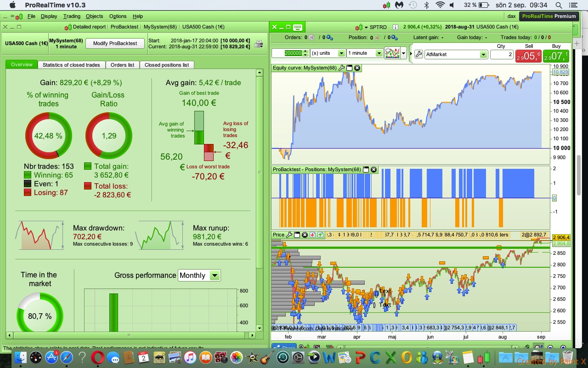Screen dimensions: 588x368
Task: Switch to Statistics of closed trades tab
Action: [x=71, y=65]
